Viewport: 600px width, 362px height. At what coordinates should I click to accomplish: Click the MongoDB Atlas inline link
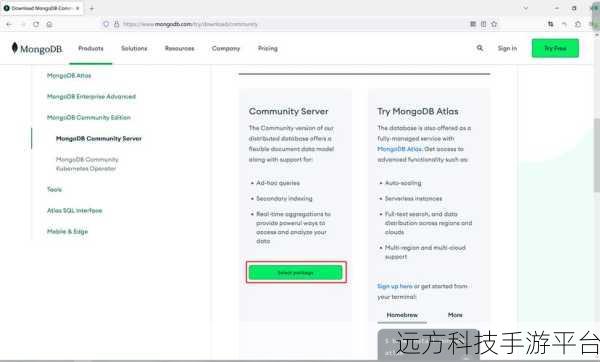click(x=399, y=149)
